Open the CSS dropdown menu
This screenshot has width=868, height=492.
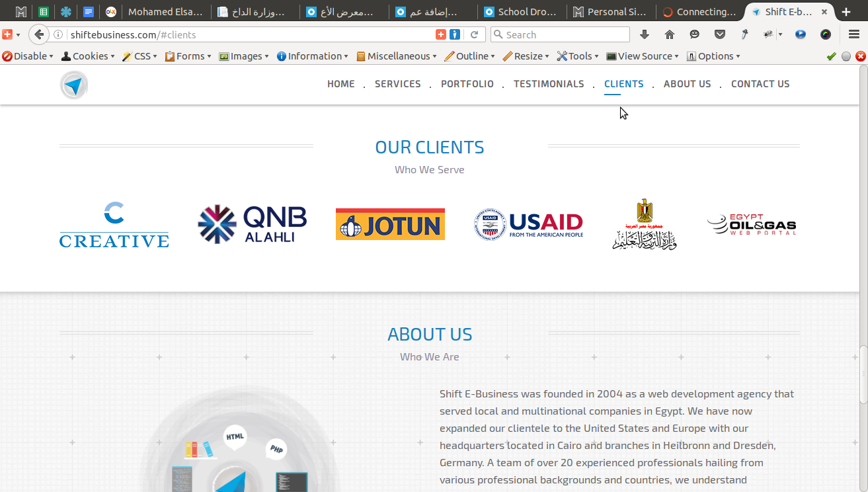(139, 56)
